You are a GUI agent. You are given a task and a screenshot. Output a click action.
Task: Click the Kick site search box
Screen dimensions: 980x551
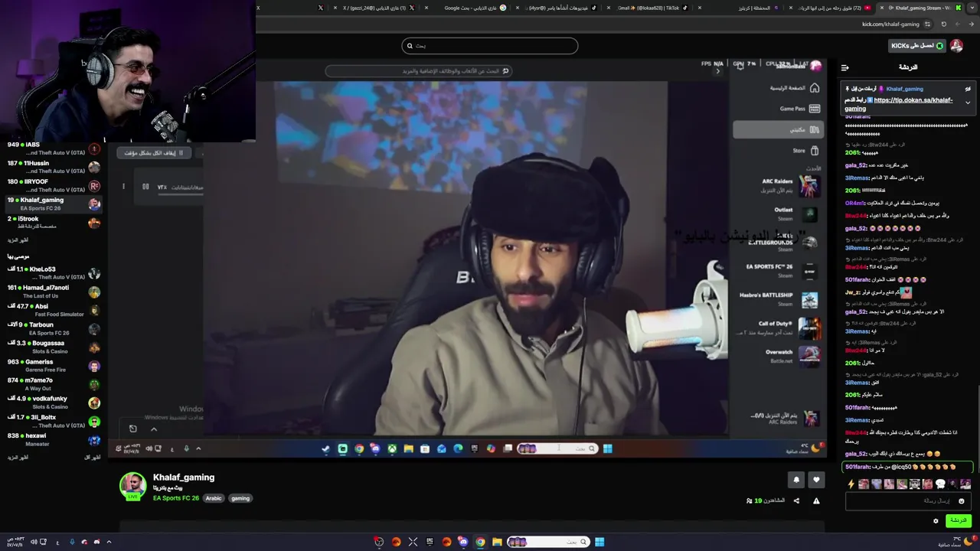(x=490, y=46)
